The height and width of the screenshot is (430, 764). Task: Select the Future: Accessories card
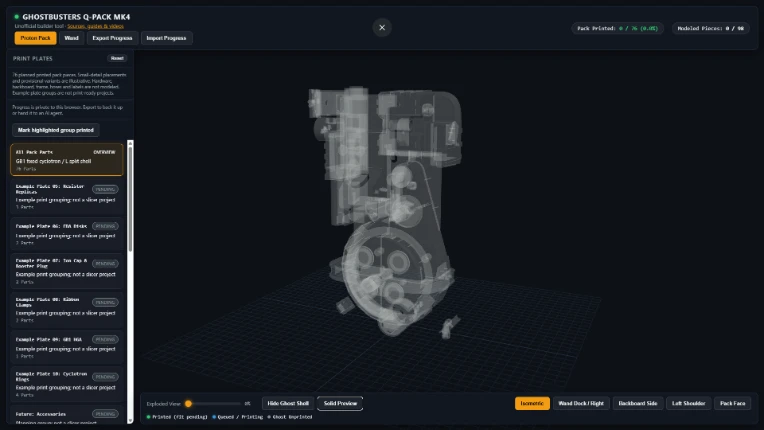click(x=67, y=415)
